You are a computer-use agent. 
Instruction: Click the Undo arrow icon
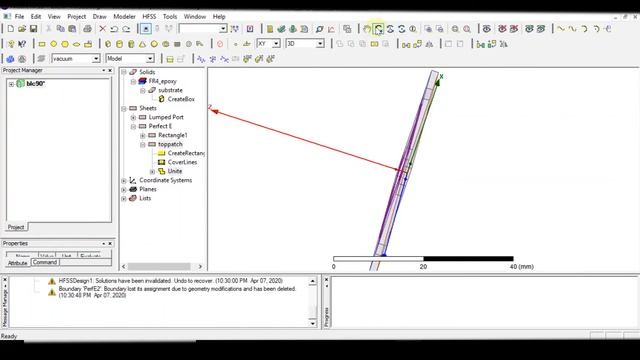point(114,29)
